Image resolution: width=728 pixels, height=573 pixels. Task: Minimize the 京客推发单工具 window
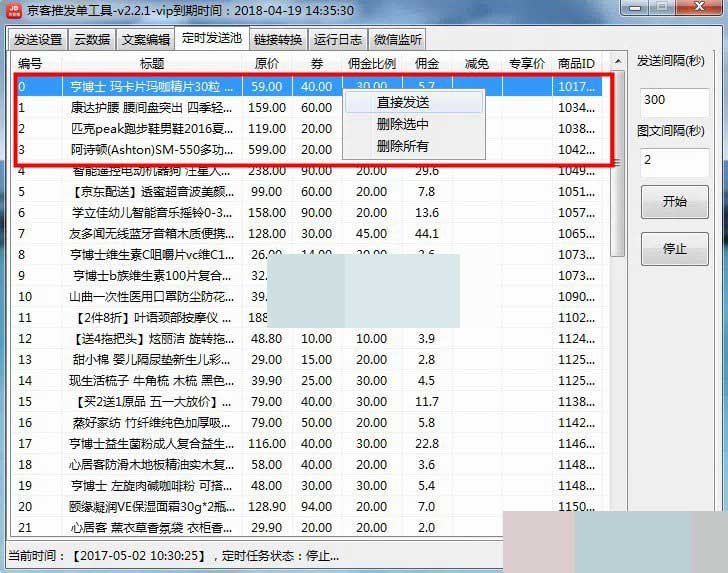[x=636, y=7]
